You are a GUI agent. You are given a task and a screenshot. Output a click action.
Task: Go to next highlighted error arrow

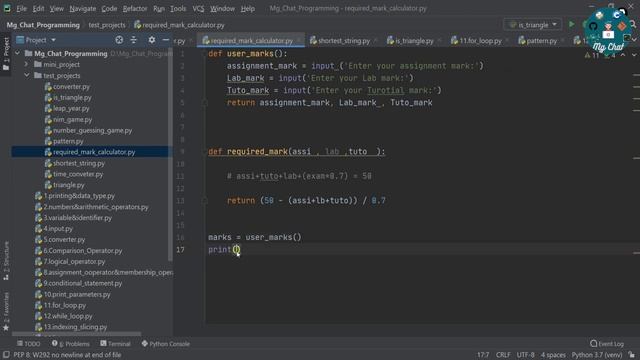click(633, 55)
